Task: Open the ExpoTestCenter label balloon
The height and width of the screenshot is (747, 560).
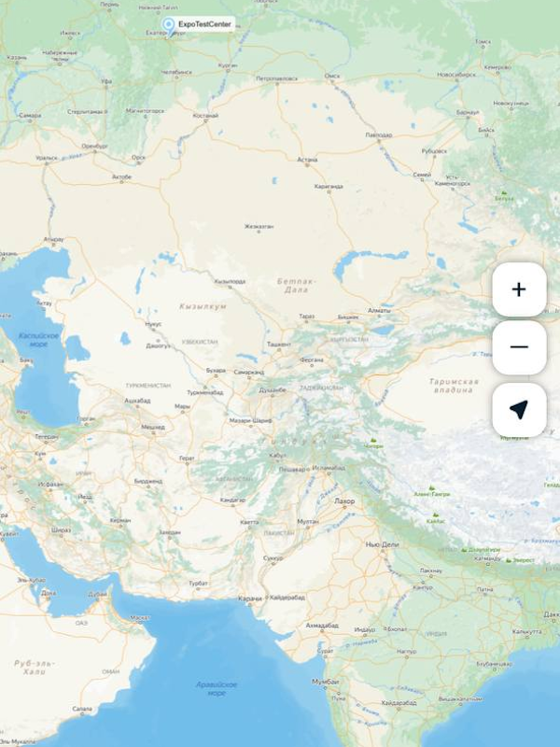Action: 204,24
